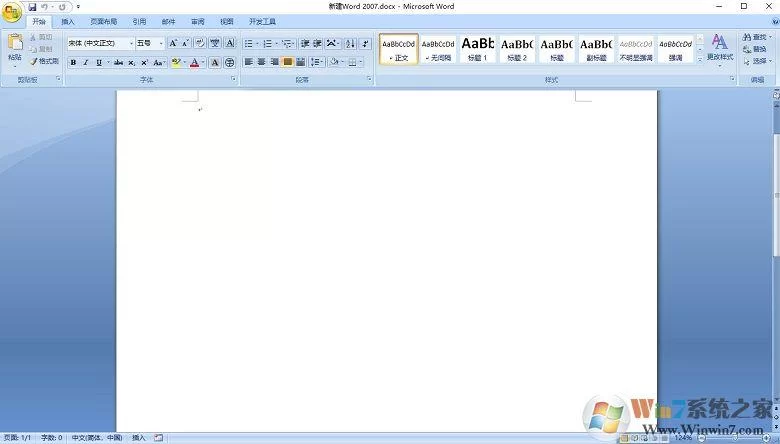Grow font size with the A-up icon
The width and height of the screenshot is (780, 444).
click(x=173, y=43)
